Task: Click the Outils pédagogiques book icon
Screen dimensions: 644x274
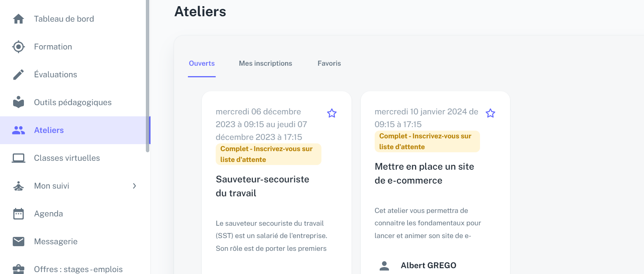Action: click(19, 102)
